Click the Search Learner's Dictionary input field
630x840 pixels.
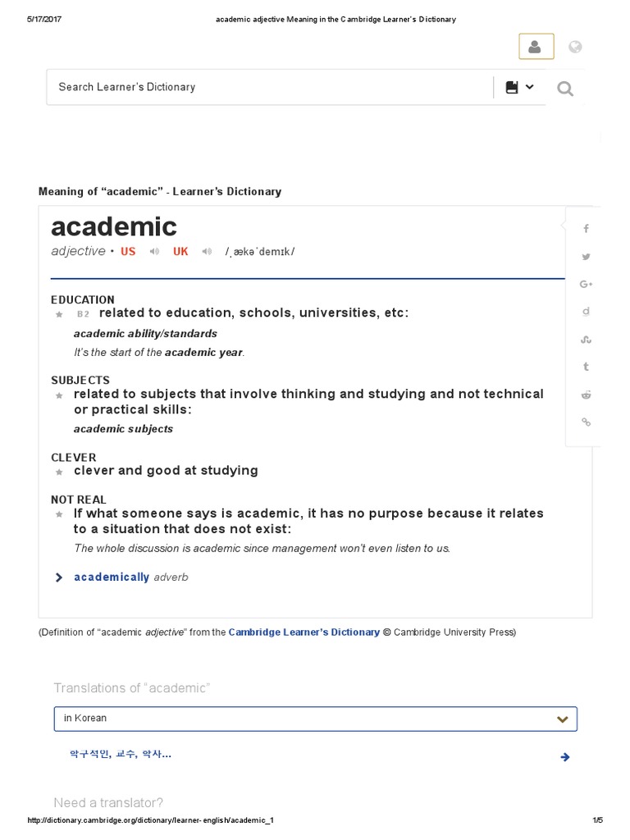pyautogui.click(x=269, y=87)
